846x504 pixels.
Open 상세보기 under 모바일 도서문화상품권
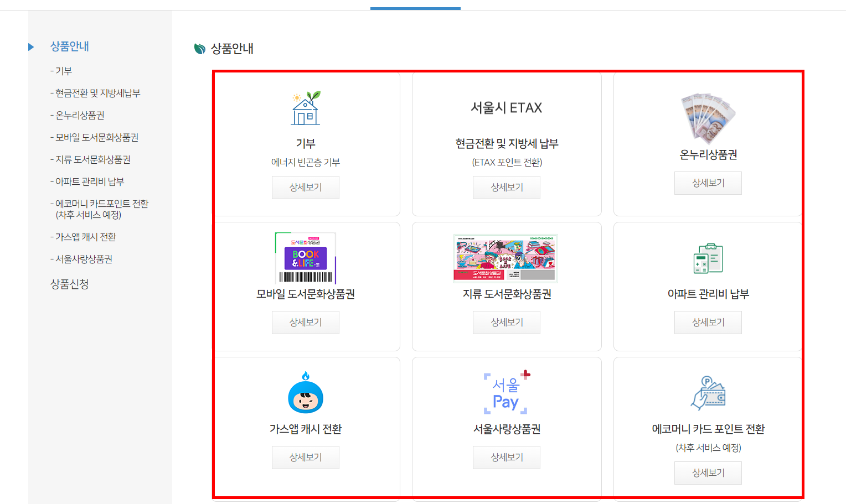point(306,323)
